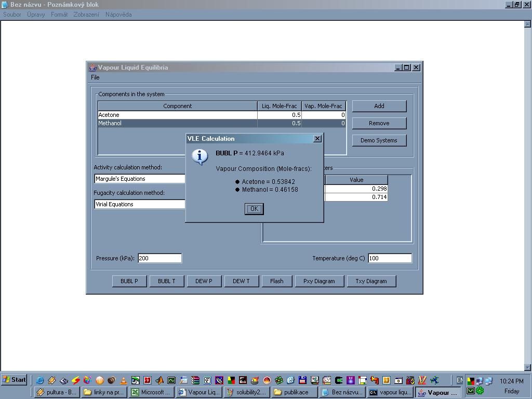Viewport: 532px width, 399px height.
Task: Generate the Txy Diagram
Action: click(371, 281)
